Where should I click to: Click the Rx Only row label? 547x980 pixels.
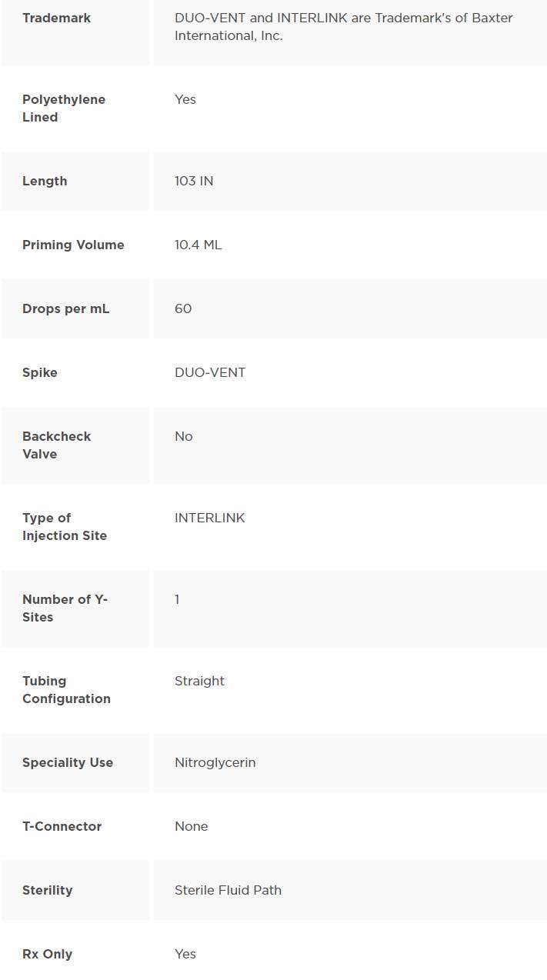click(47, 955)
